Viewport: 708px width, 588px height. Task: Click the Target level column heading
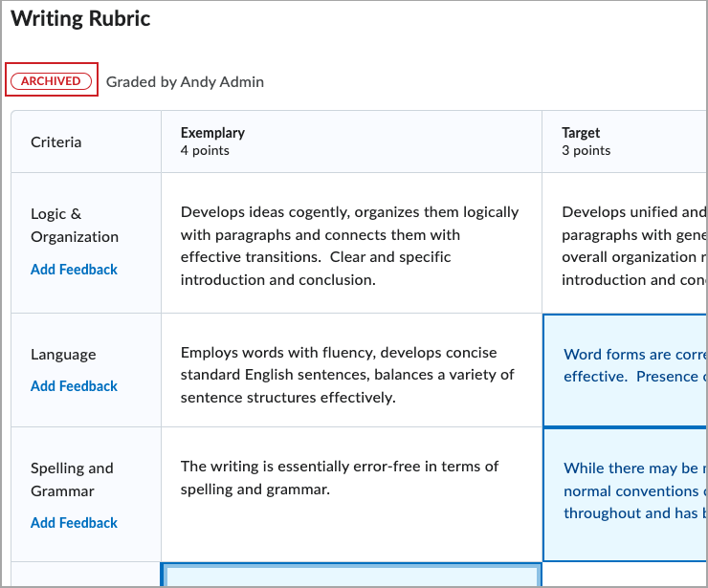pos(581,133)
